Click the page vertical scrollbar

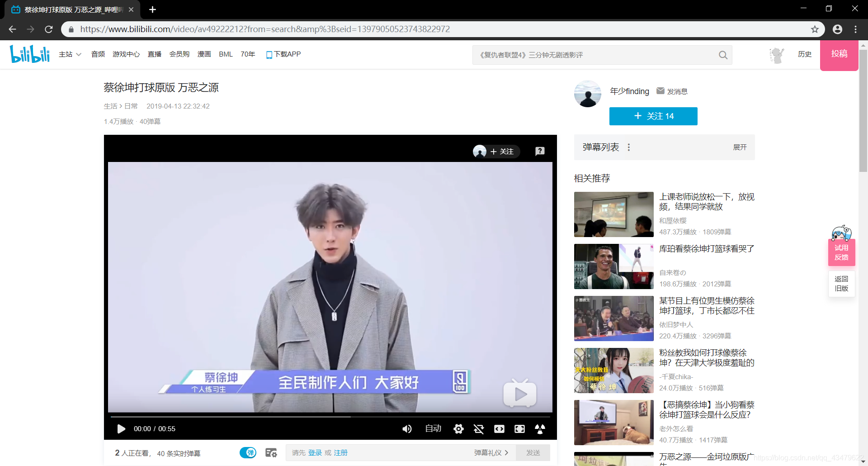pyautogui.click(x=863, y=111)
